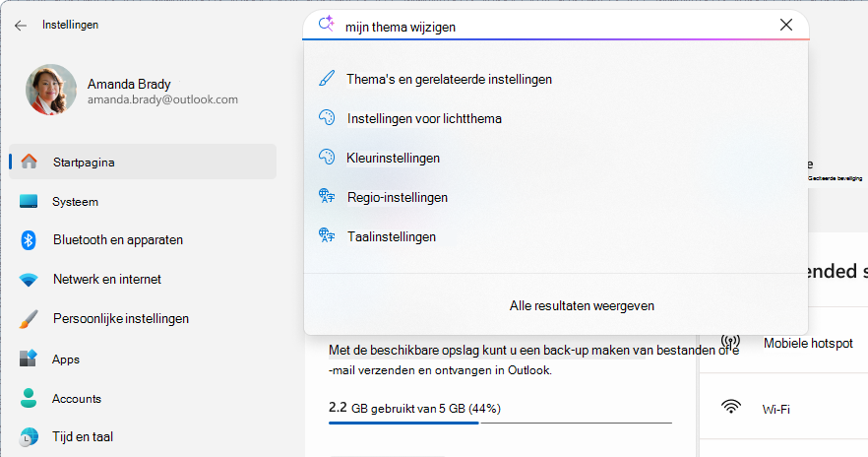Click the AI search sparkle icon
This screenshot has height=457, width=868.
click(326, 24)
